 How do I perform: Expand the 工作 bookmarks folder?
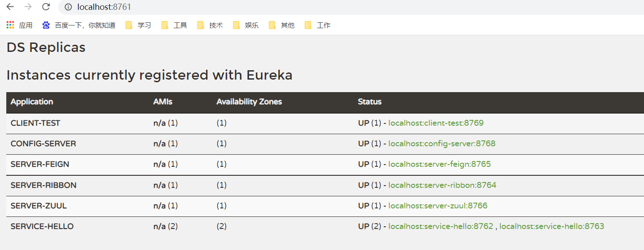(318, 25)
